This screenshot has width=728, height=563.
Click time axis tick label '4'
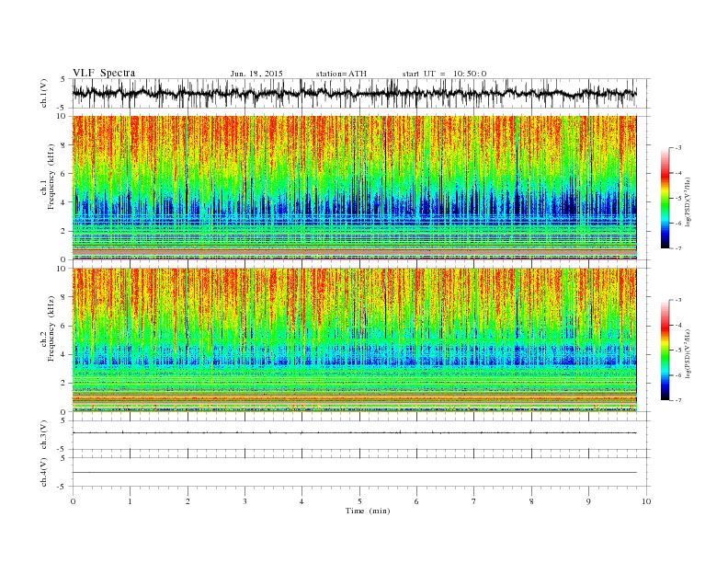(x=301, y=501)
